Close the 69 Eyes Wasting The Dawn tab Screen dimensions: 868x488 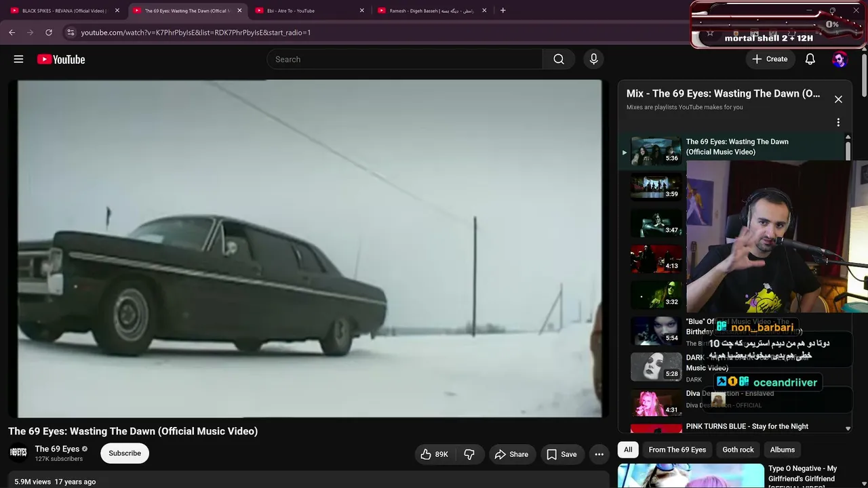tap(239, 11)
